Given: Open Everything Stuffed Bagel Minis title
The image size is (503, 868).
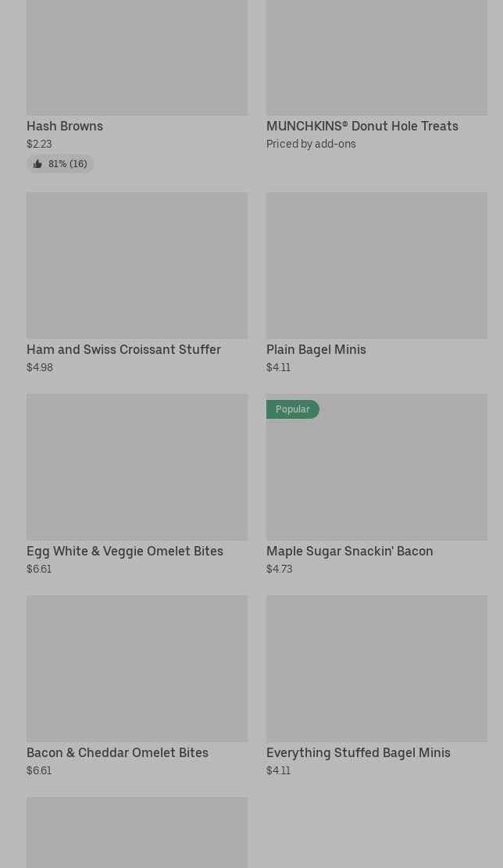Looking at the screenshot, I should pos(359,753).
